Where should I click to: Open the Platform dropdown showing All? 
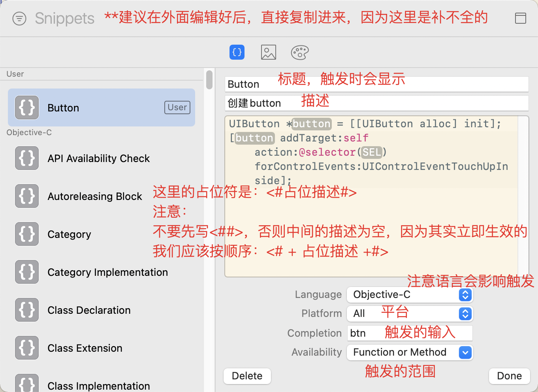(410, 313)
